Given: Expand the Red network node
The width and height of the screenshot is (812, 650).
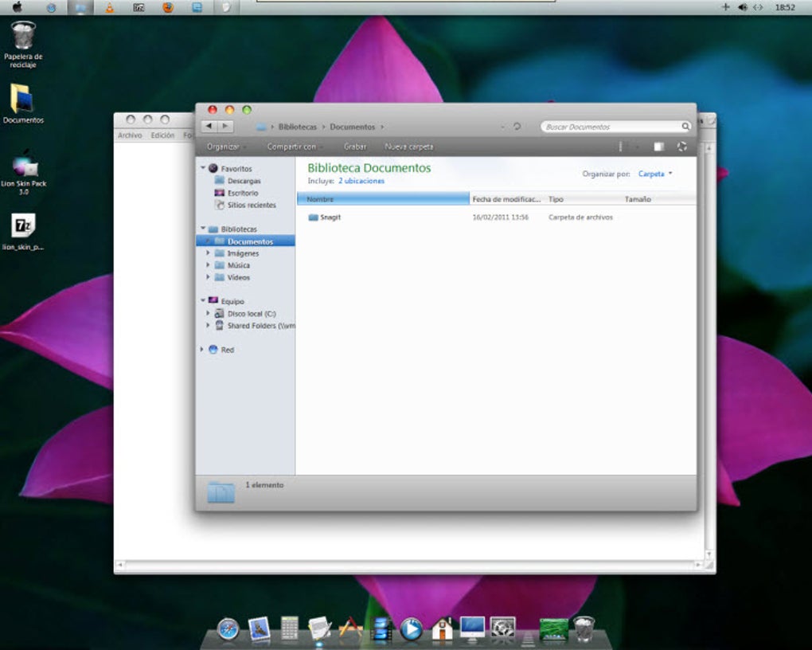Looking at the screenshot, I should pos(202,350).
